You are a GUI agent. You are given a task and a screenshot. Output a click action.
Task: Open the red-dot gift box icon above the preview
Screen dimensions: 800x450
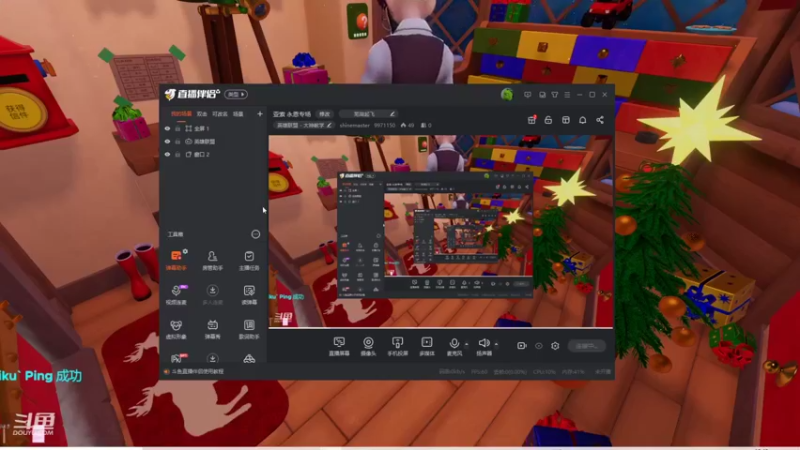point(532,119)
